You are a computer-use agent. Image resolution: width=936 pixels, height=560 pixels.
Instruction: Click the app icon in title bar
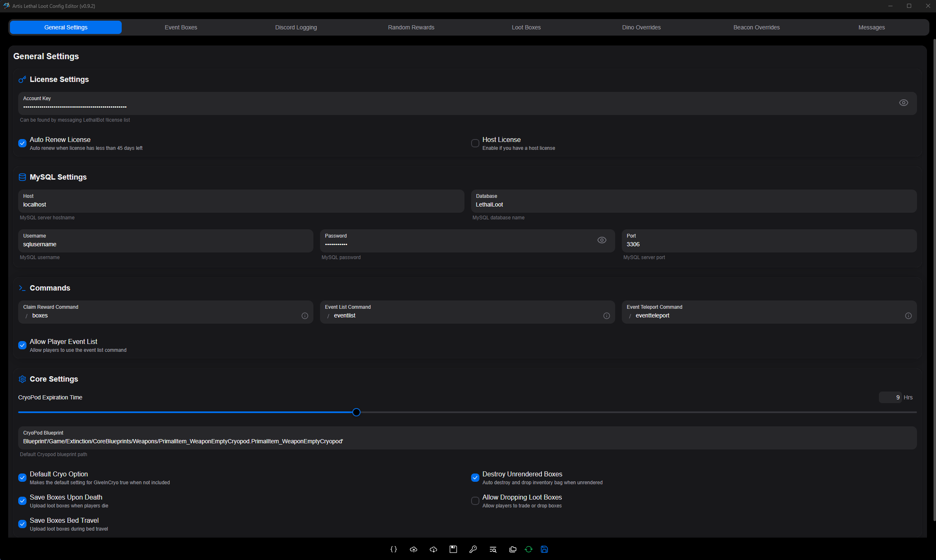(6, 6)
